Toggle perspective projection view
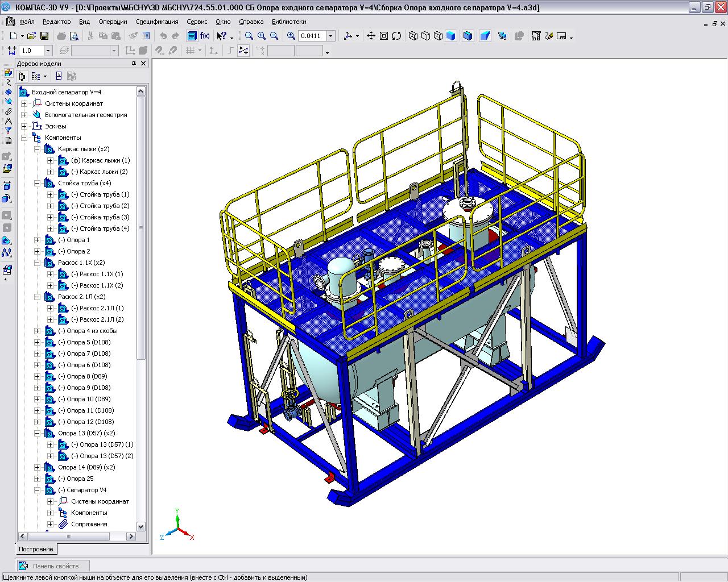The width and height of the screenshot is (728, 582). [485, 36]
